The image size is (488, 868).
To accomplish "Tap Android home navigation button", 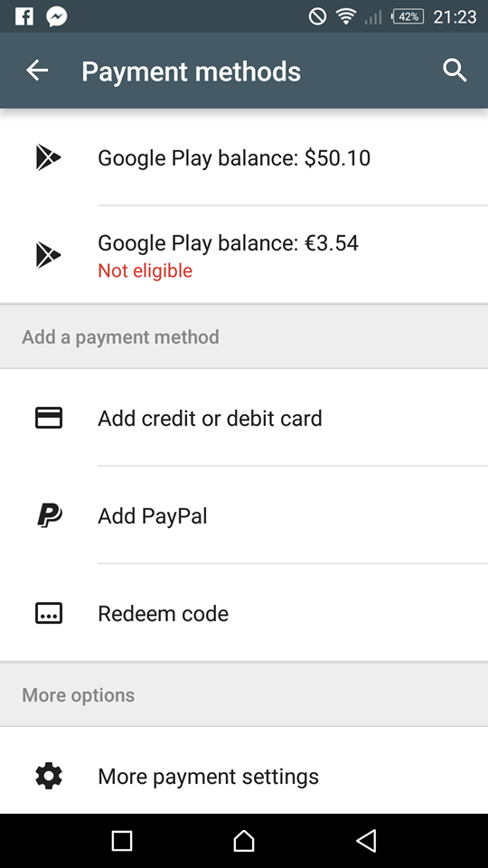I will [x=243, y=840].
